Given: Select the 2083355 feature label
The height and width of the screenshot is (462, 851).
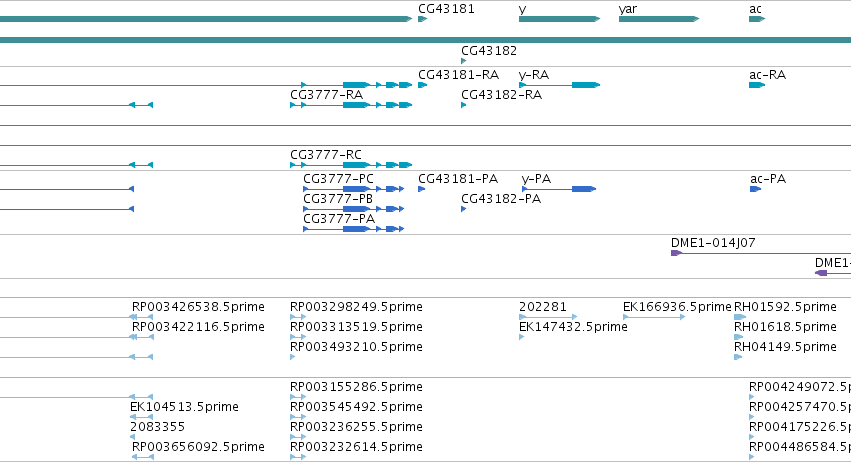Looking at the screenshot, I should tap(157, 427).
